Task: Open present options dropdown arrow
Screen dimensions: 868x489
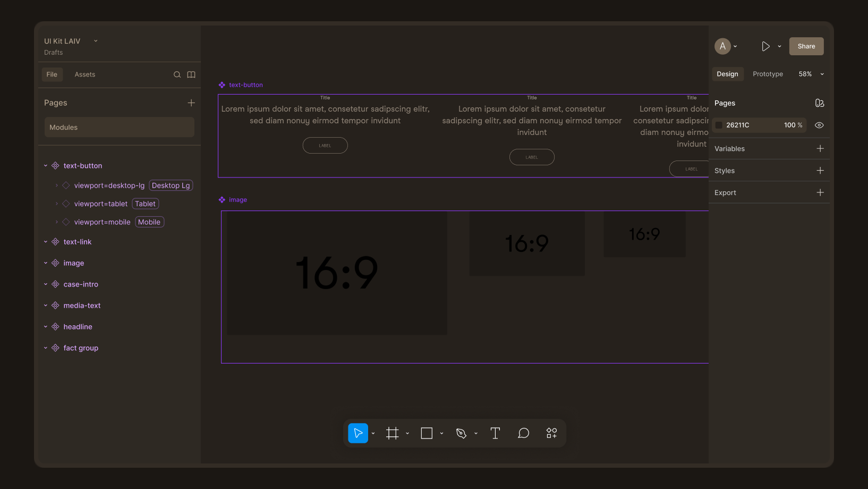Action: pos(779,46)
